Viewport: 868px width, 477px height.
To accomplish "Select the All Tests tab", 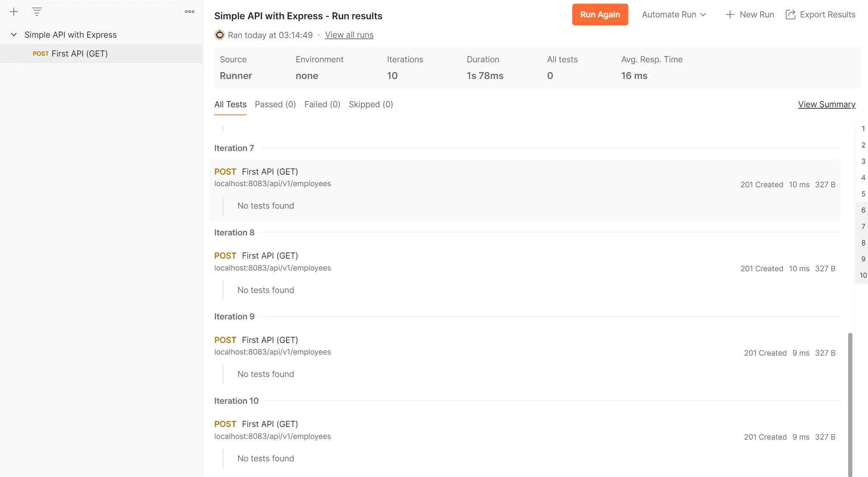I will pyautogui.click(x=230, y=104).
